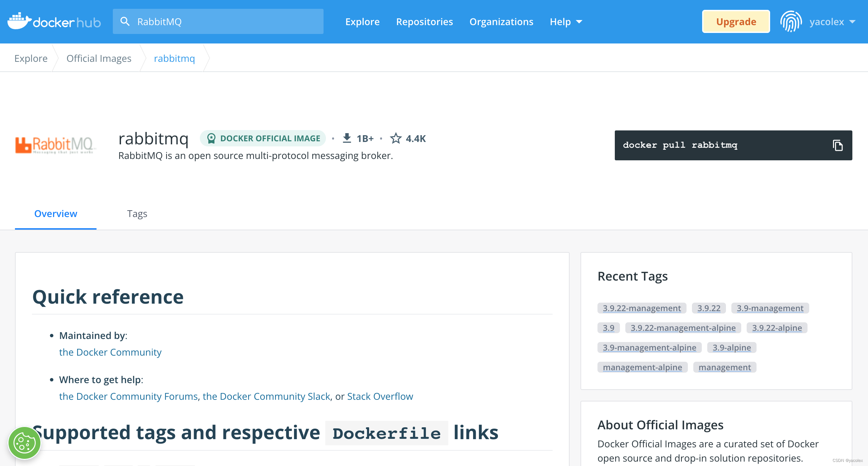Select the 3.9 tag
Image resolution: width=868 pixels, height=466 pixels.
click(608, 328)
